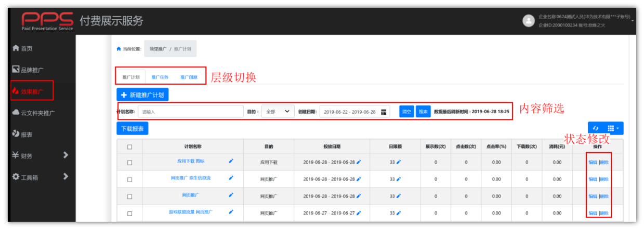
Task: Expand the 财务 sidebar menu arrow
Action: click(x=65, y=155)
